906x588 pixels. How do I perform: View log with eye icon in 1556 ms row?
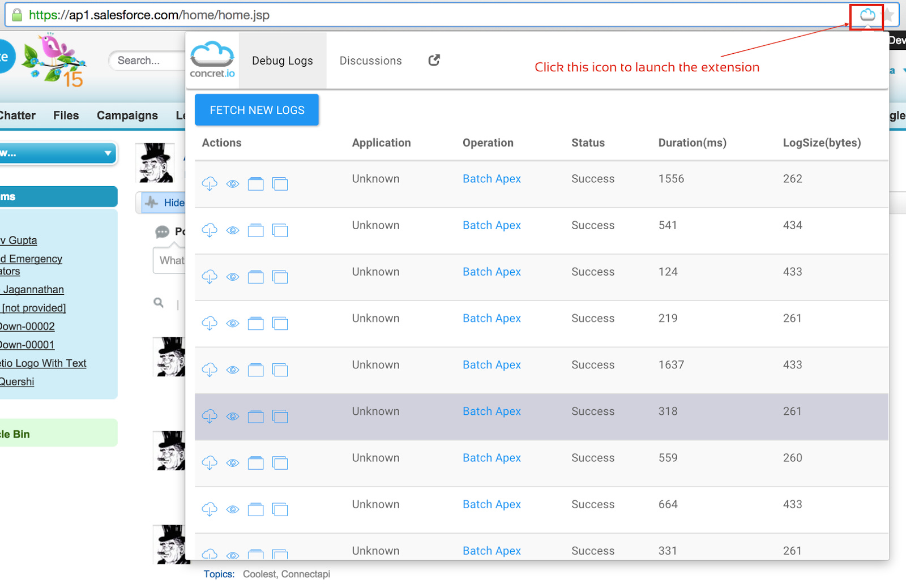click(x=233, y=184)
